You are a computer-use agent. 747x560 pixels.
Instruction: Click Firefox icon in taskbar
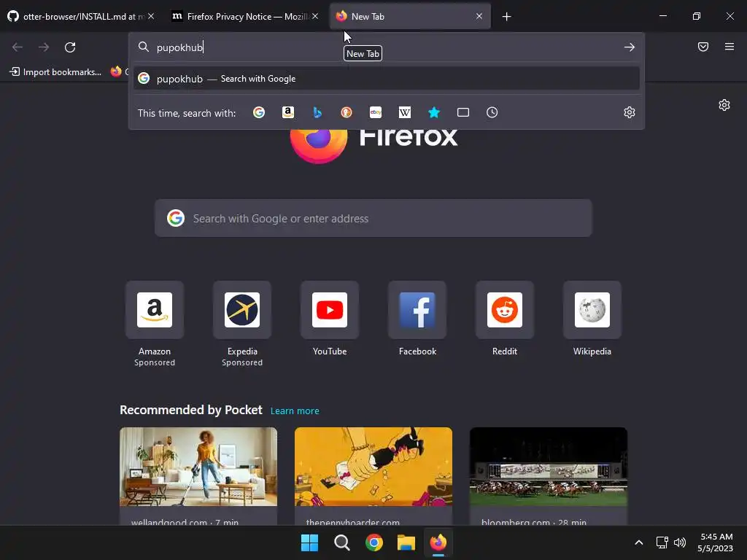pyautogui.click(x=438, y=542)
